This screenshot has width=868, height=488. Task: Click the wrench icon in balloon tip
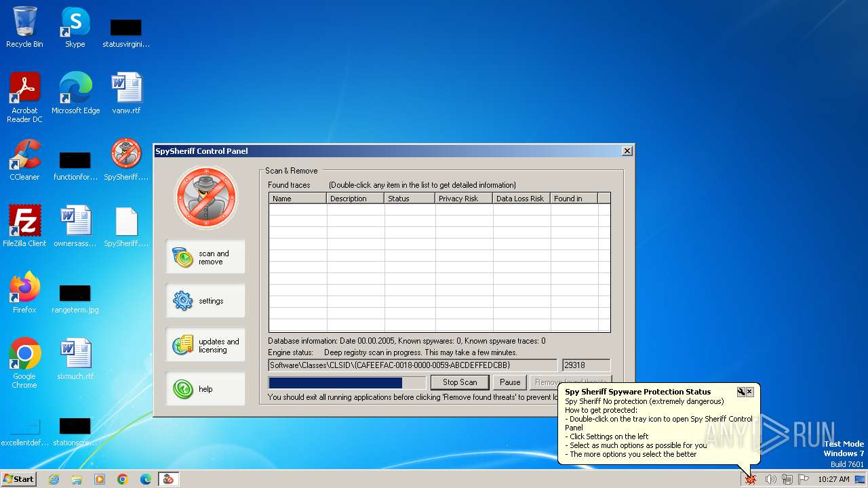click(x=741, y=392)
